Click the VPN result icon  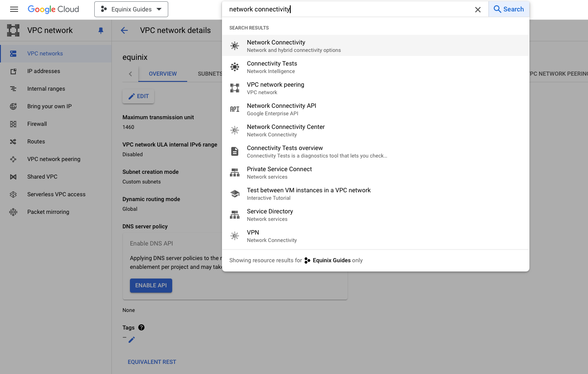point(235,236)
